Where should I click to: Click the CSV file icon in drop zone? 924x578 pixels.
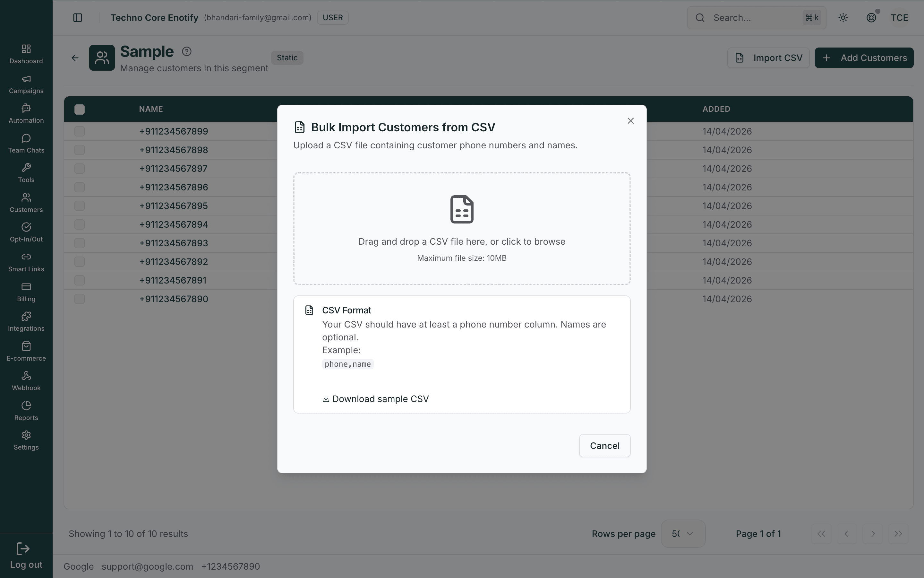tap(462, 209)
